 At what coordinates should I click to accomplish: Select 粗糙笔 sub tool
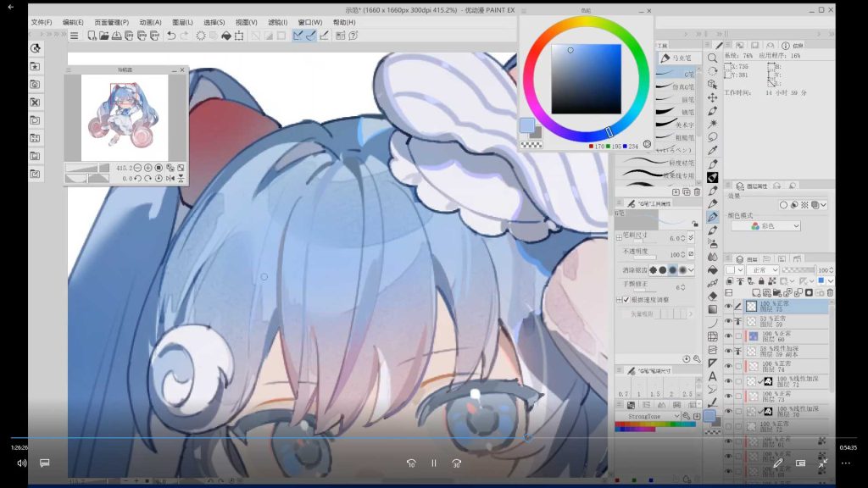click(x=676, y=138)
